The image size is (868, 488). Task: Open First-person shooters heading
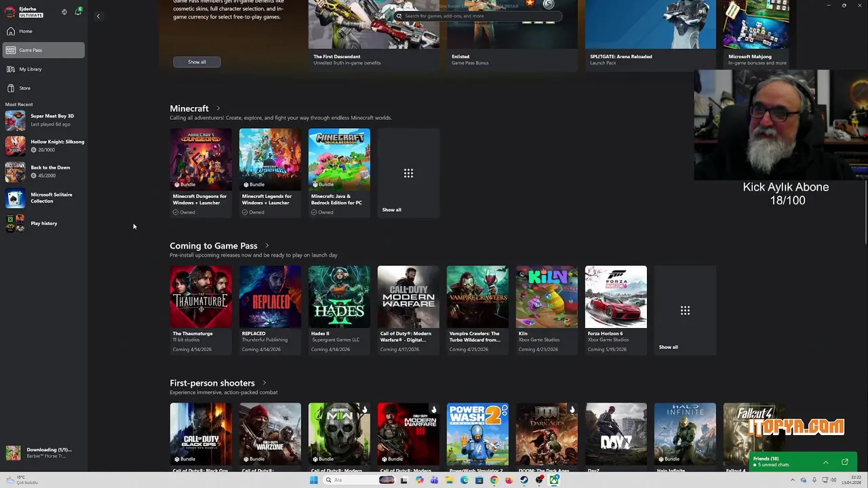pos(212,384)
